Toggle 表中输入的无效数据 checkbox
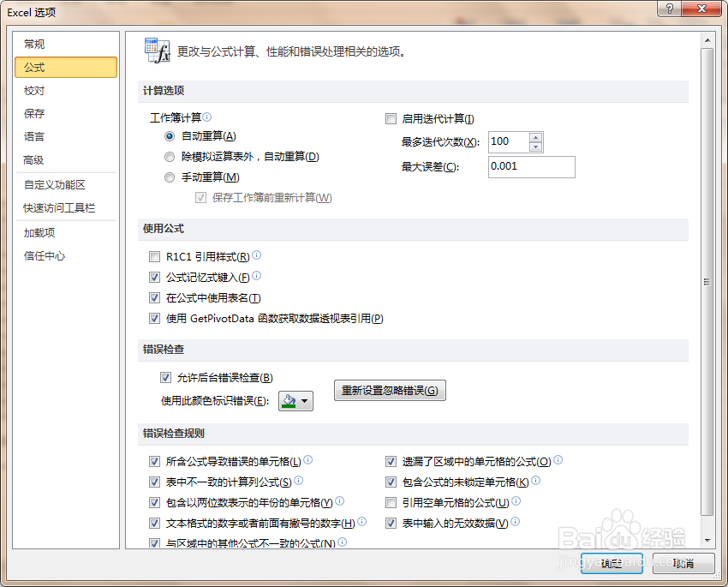728x587 pixels. coord(391,524)
